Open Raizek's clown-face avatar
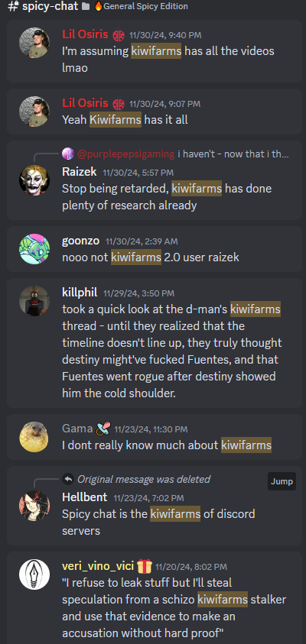Viewport: 306px width, 644px height. pos(34,180)
